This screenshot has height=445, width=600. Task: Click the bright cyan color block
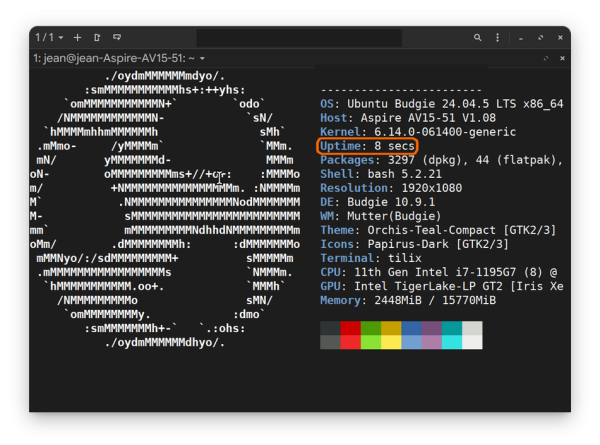point(452,342)
